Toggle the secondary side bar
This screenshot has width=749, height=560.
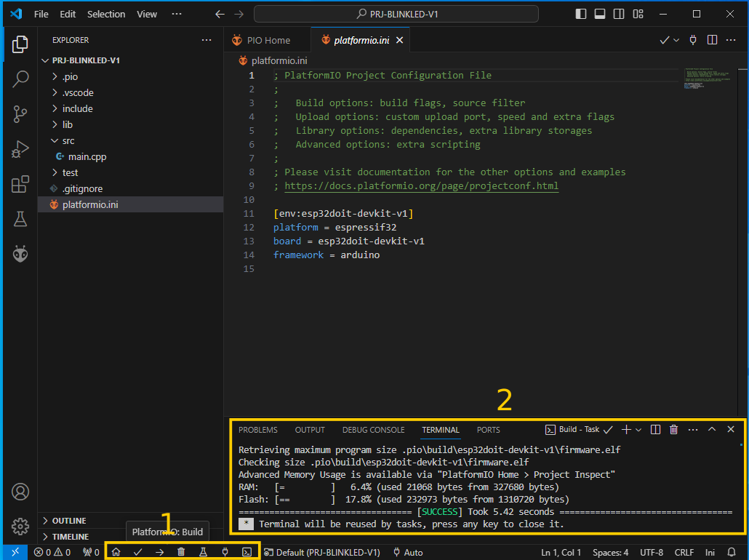coord(619,14)
